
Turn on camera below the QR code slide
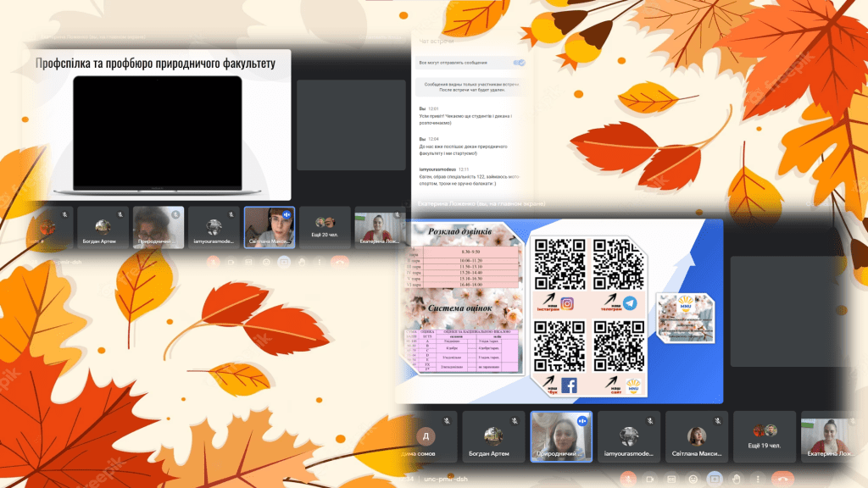tap(648, 479)
